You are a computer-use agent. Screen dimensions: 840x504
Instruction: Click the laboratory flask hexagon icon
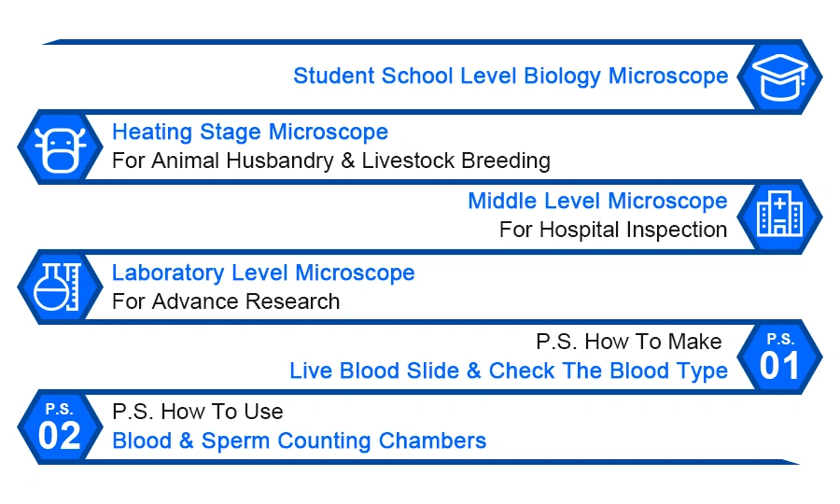click(x=60, y=287)
